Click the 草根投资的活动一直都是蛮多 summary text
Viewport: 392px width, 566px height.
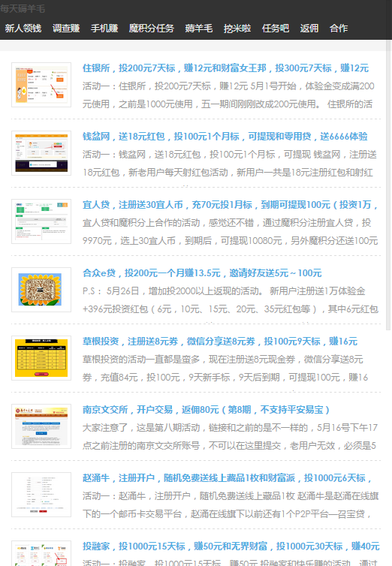pos(225,368)
